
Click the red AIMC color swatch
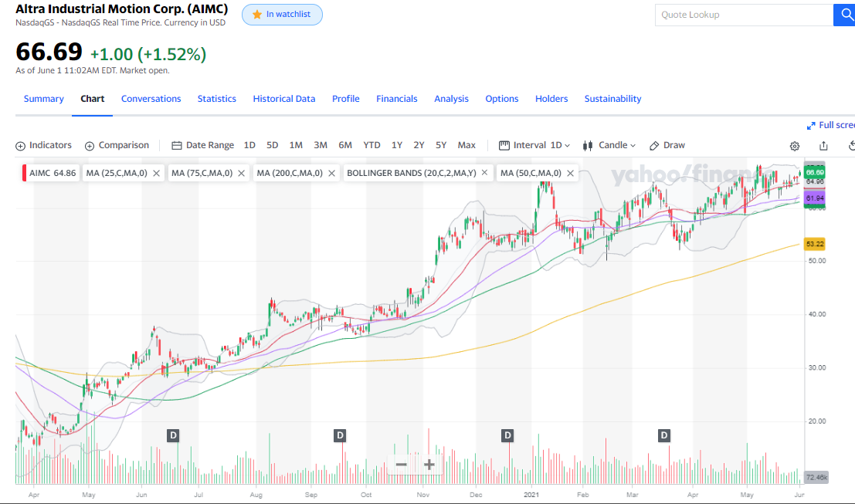click(24, 173)
